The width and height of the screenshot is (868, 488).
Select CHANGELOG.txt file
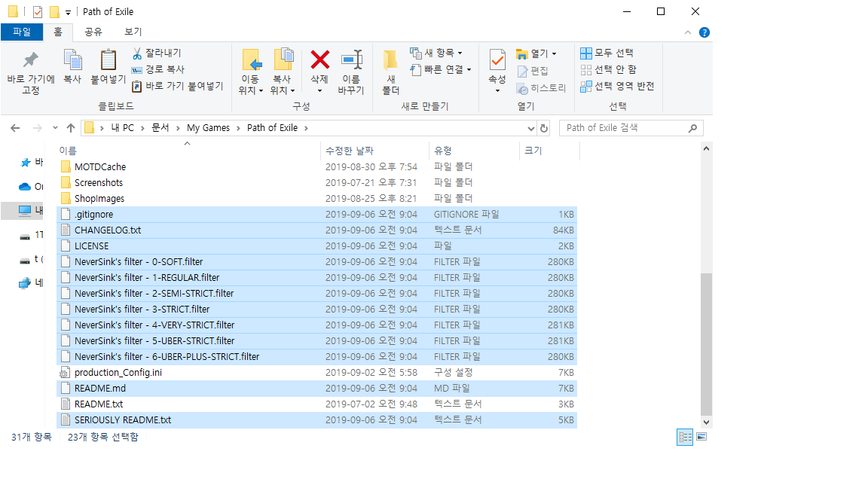pyautogui.click(x=316, y=230)
